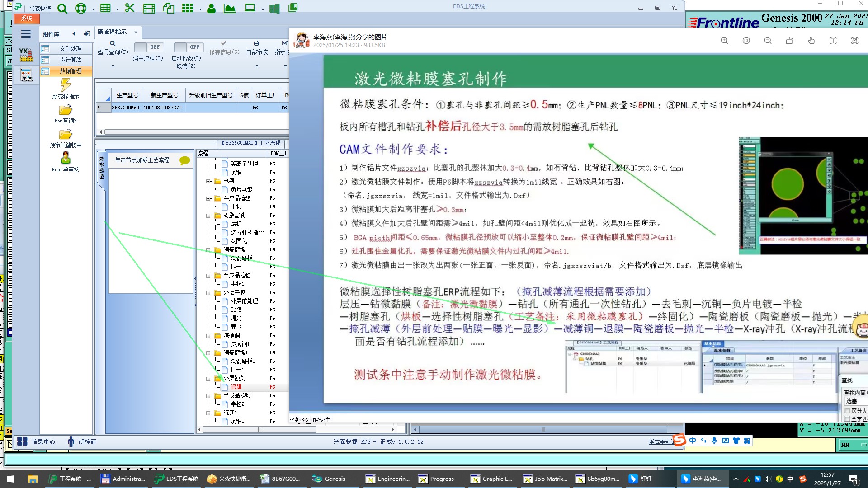The width and height of the screenshot is (868, 488).
Task: Open dropdown arrow under 型号查询(F)
Action: (x=113, y=66)
